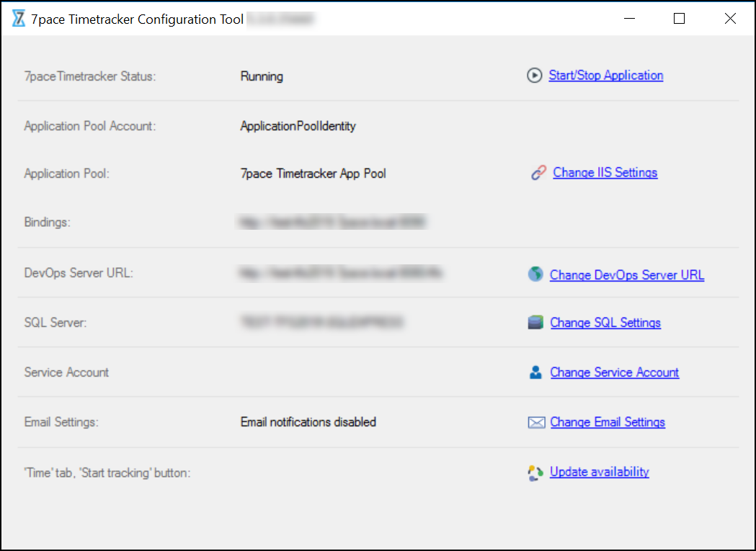Click the 'Application Pool Account:' label

(x=90, y=126)
